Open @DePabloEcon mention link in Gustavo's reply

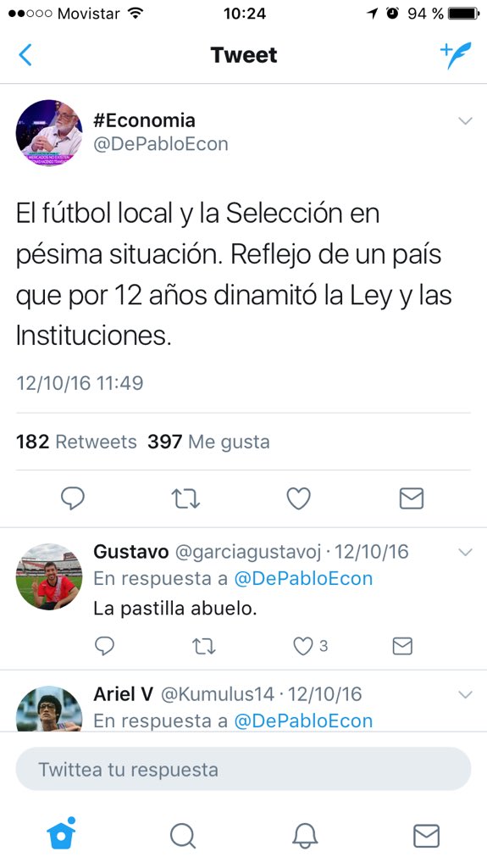coord(303,578)
